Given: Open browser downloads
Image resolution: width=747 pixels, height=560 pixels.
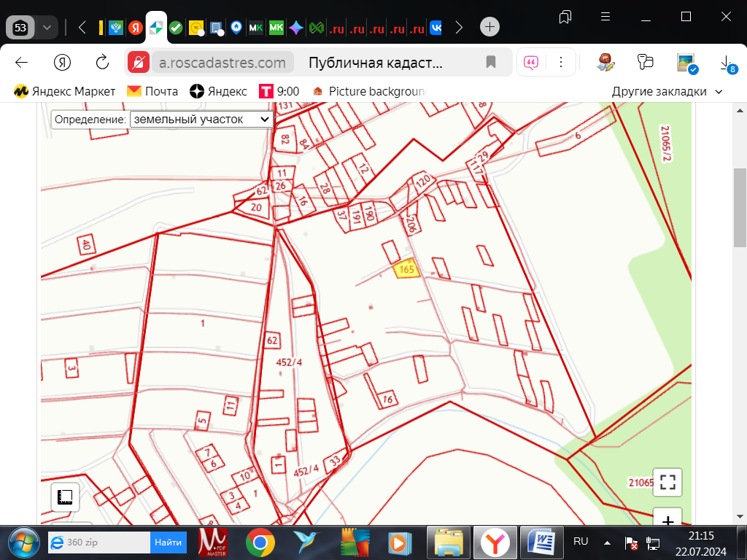Looking at the screenshot, I should [727, 63].
